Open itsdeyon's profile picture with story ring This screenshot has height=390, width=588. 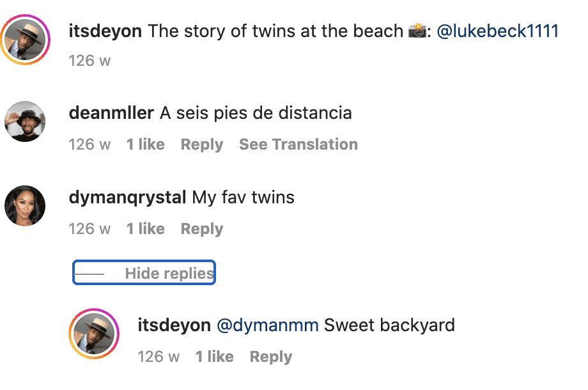26,39
